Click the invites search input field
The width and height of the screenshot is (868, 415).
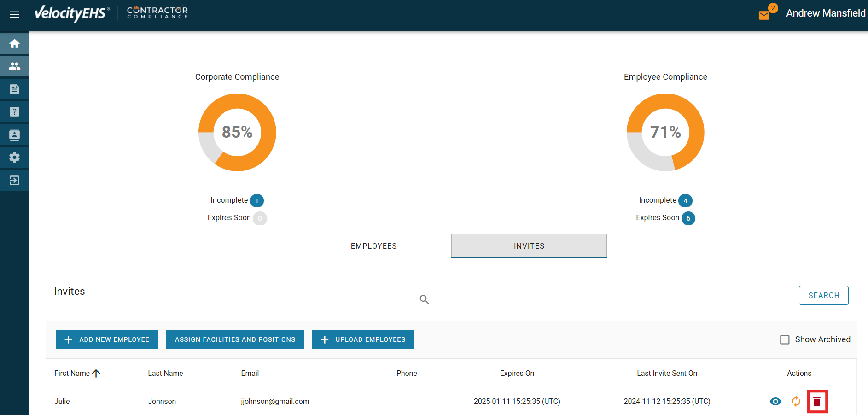point(614,298)
